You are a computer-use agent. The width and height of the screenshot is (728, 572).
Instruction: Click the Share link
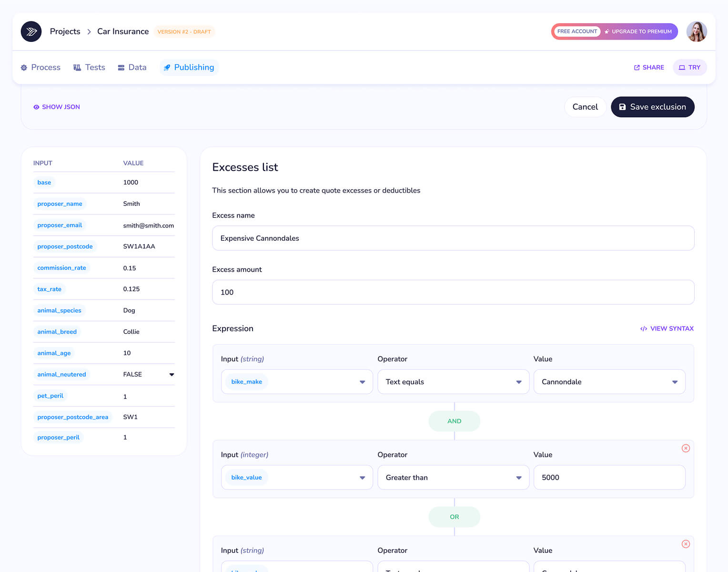pos(649,67)
